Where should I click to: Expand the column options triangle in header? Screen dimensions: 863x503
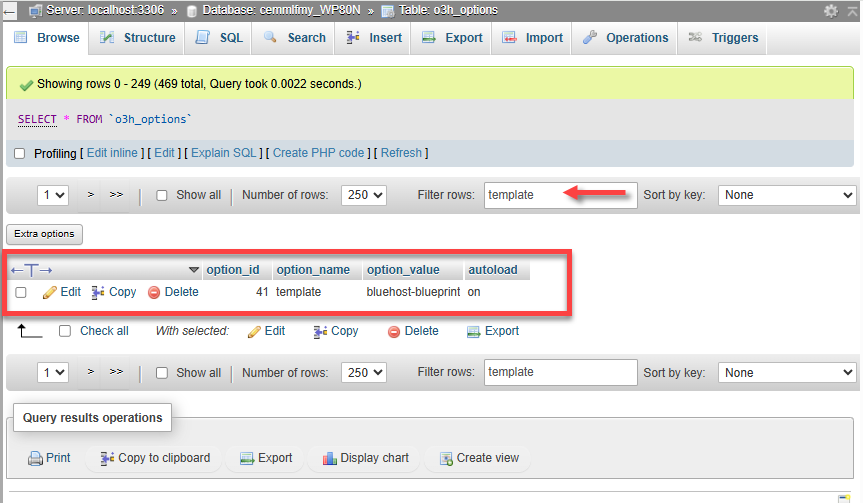(194, 270)
